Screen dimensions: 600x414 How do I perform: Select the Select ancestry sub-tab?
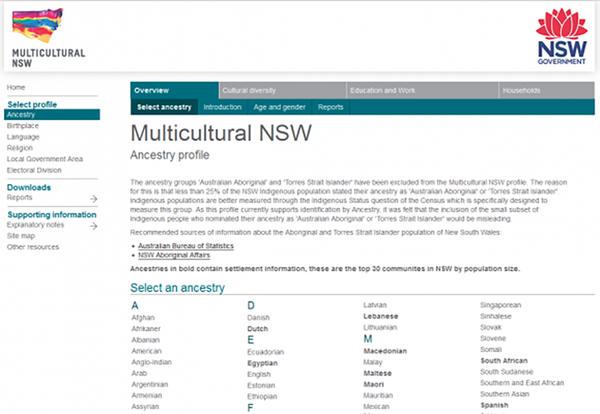[x=164, y=107]
